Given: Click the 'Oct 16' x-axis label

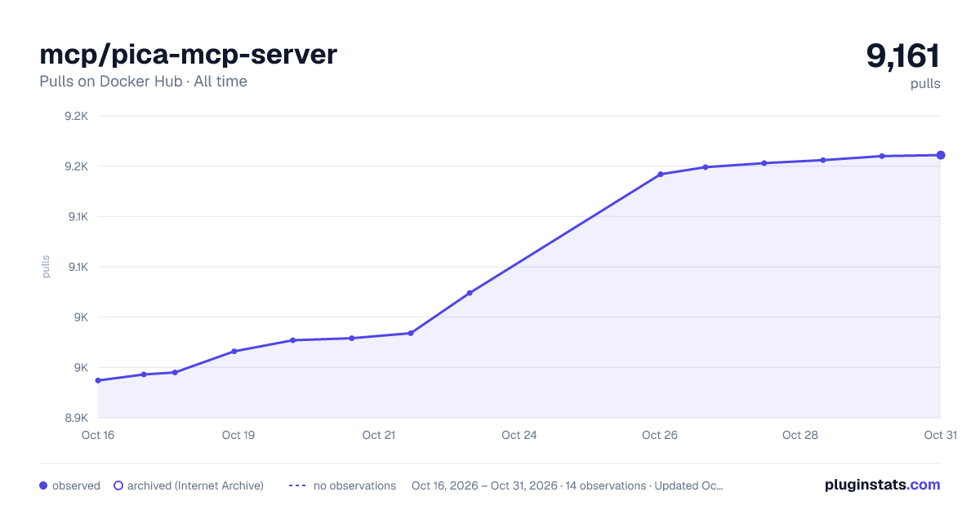Looking at the screenshot, I should tap(98, 435).
